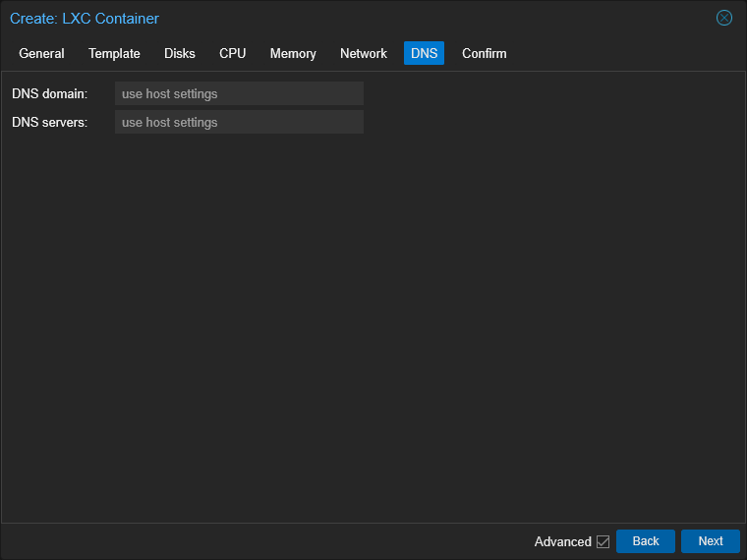
Task: Close the Create LXC Container dialog
Action: coord(723,18)
